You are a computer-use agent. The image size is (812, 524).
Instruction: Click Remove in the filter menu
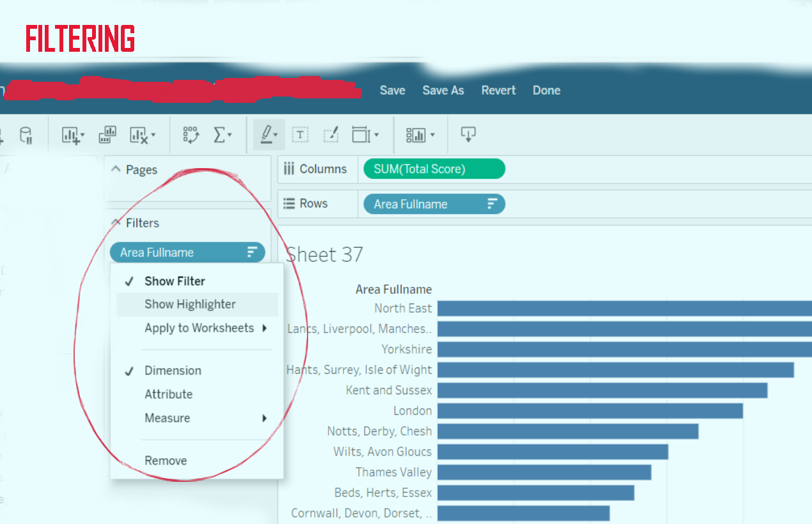point(166,461)
